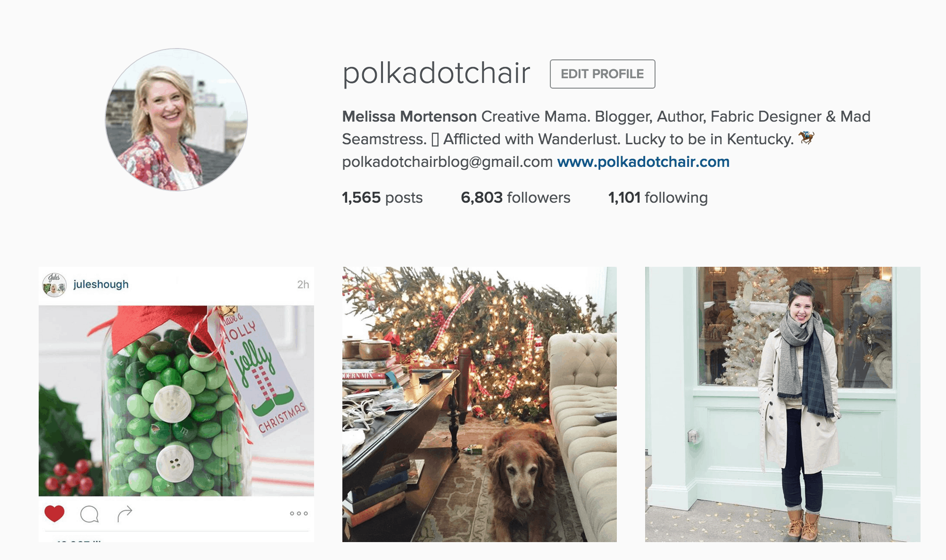This screenshot has width=946, height=560.
Task: Click the polkadotchairblog@gmail.com email text
Action: coord(447,162)
